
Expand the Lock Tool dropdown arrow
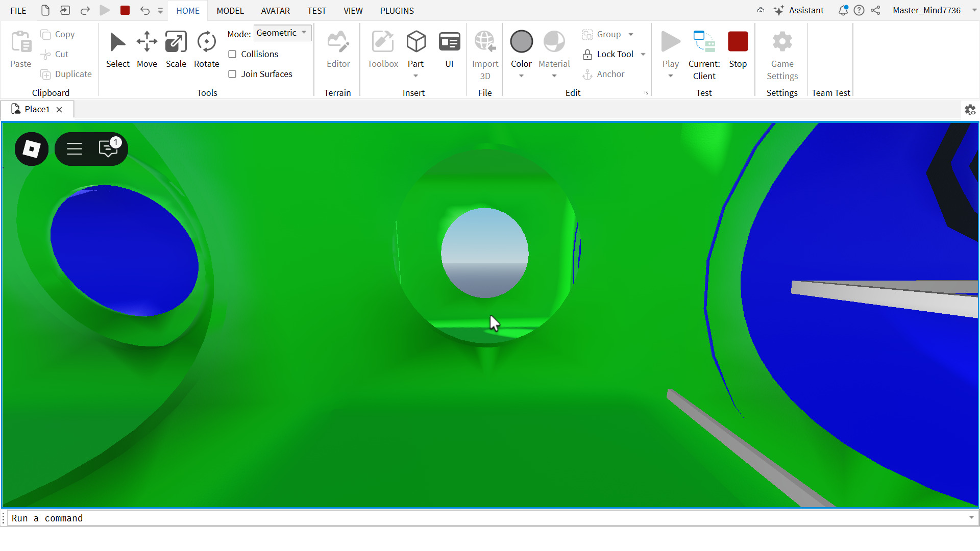coord(643,54)
